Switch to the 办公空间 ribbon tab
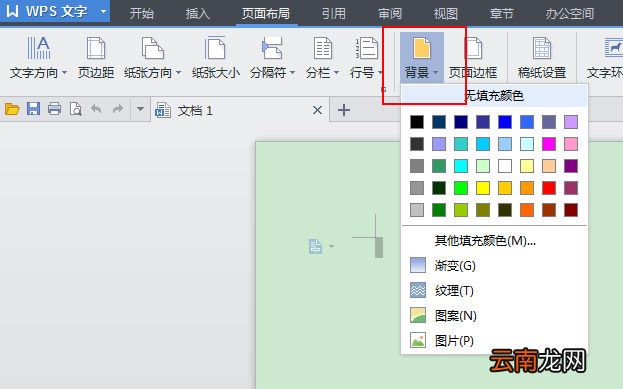623x389 pixels. pos(570,14)
